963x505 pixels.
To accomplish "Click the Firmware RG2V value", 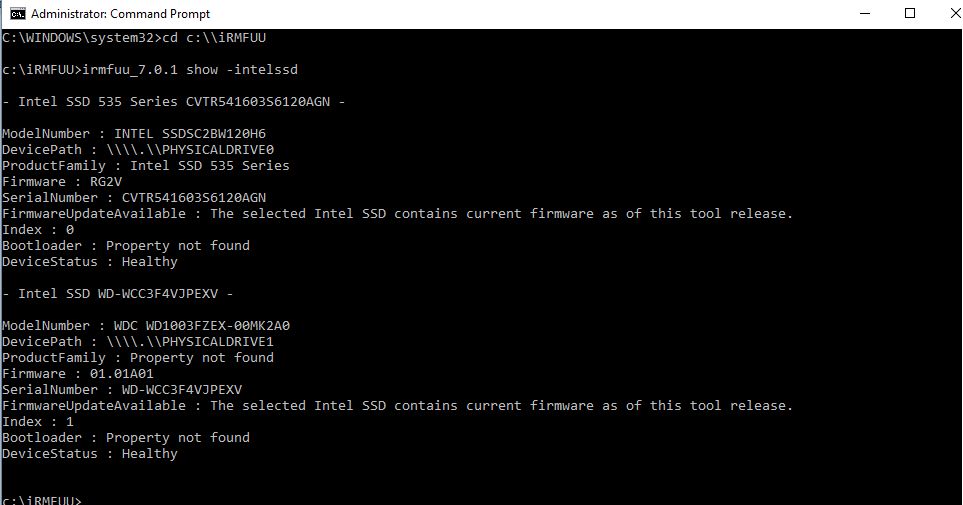I will 106,181.
